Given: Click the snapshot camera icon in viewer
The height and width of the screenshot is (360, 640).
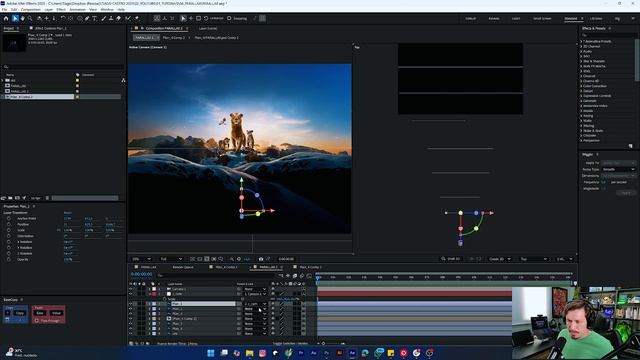Looking at the screenshot, I should tap(261, 259).
